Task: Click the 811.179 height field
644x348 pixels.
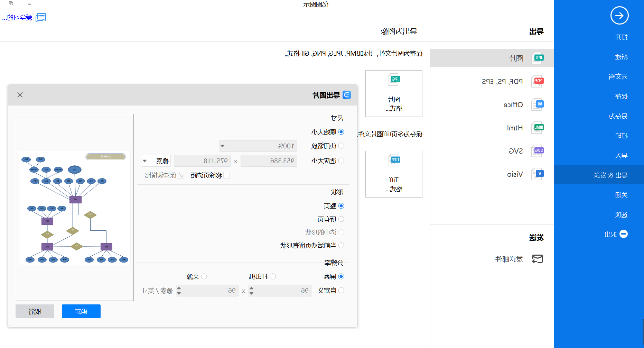Action: tap(202, 161)
